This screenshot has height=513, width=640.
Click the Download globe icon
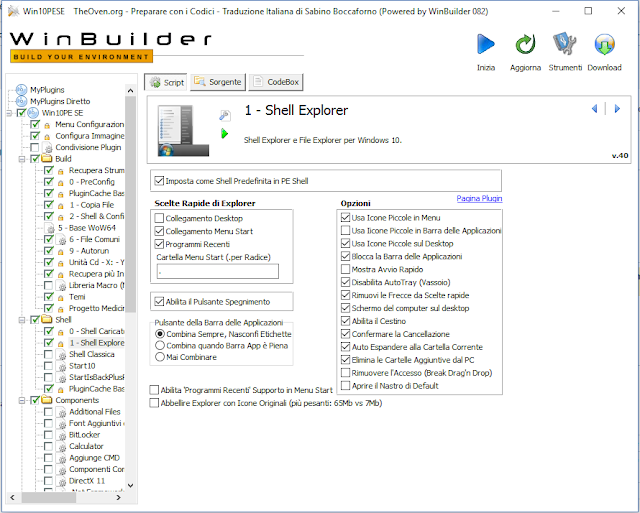click(604, 44)
